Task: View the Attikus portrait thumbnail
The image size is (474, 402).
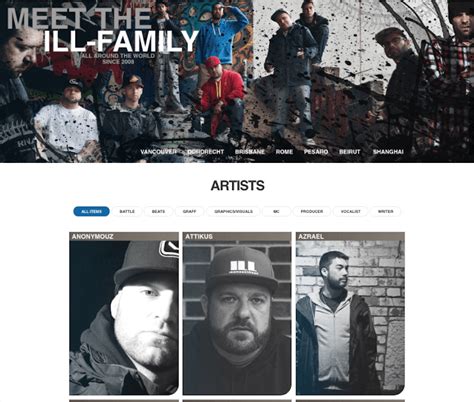Action: point(237,318)
